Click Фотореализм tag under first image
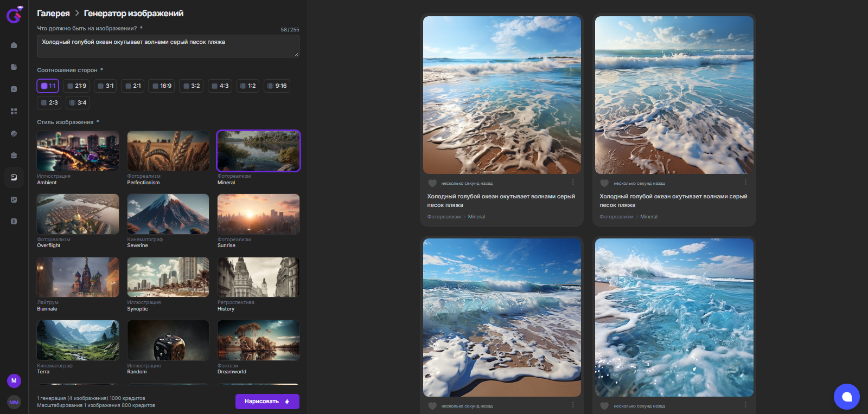 pos(444,217)
